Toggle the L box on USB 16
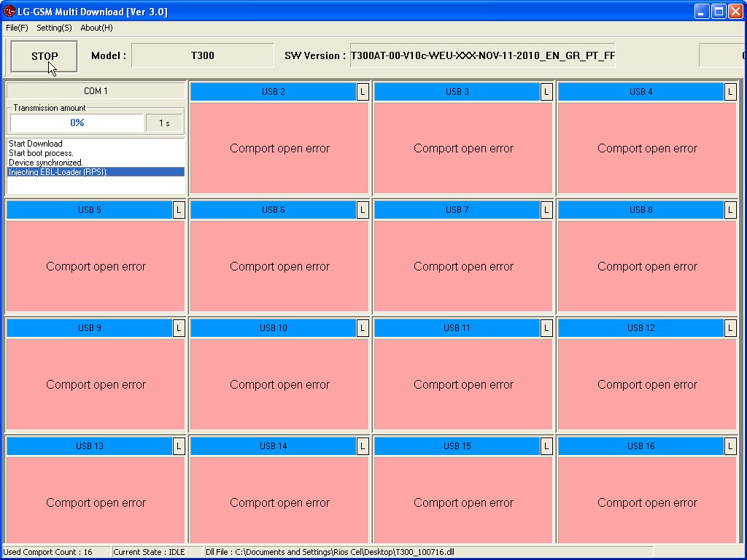 tap(730, 446)
